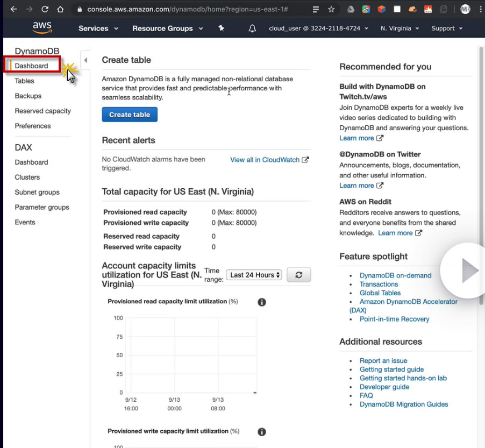Open Getting started hands-on lab link
Screen dimensions: 485x448
click(x=403, y=378)
